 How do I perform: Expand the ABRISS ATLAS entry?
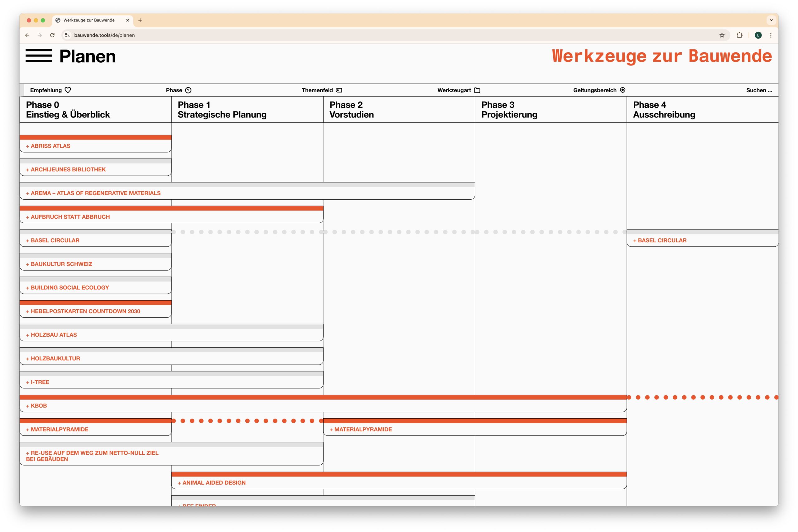tap(48, 146)
